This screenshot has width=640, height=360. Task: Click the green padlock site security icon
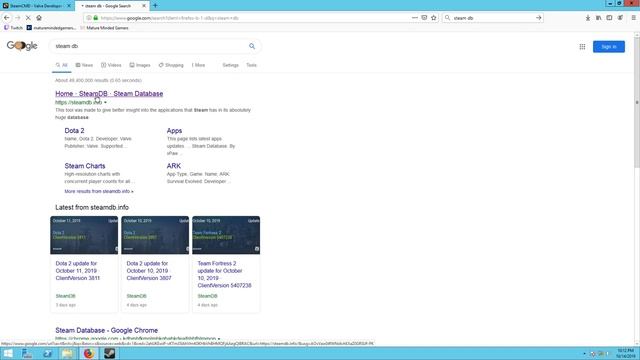click(96, 18)
